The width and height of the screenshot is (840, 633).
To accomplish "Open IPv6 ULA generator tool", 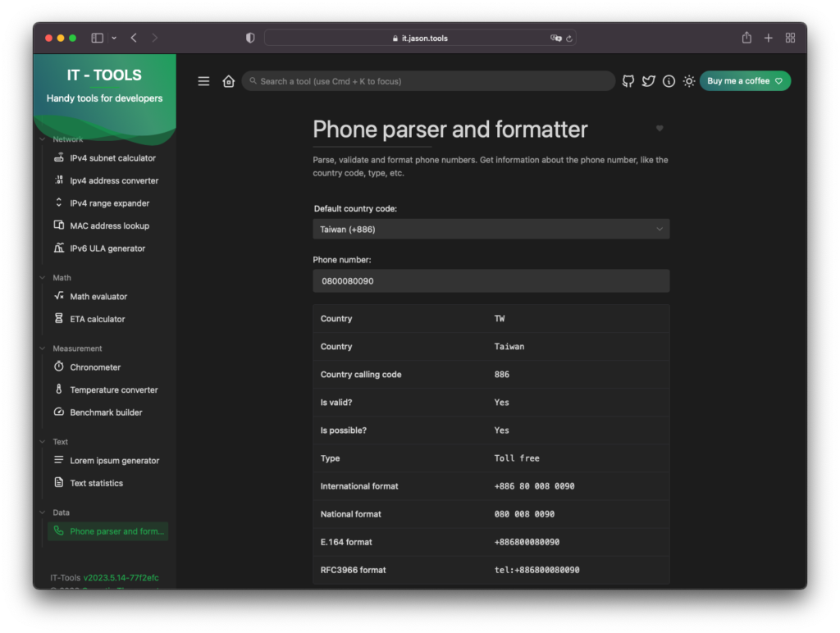I will point(107,248).
